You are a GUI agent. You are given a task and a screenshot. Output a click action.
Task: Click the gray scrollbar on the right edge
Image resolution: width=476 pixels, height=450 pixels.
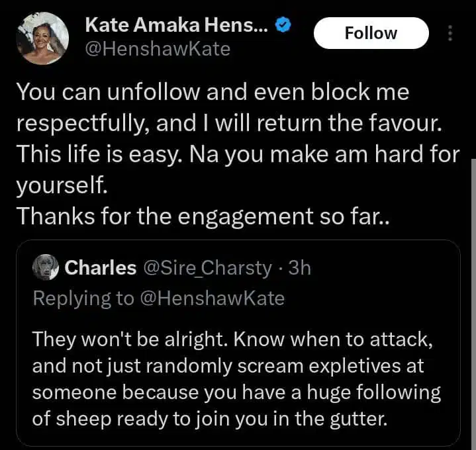(x=473, y=298)
